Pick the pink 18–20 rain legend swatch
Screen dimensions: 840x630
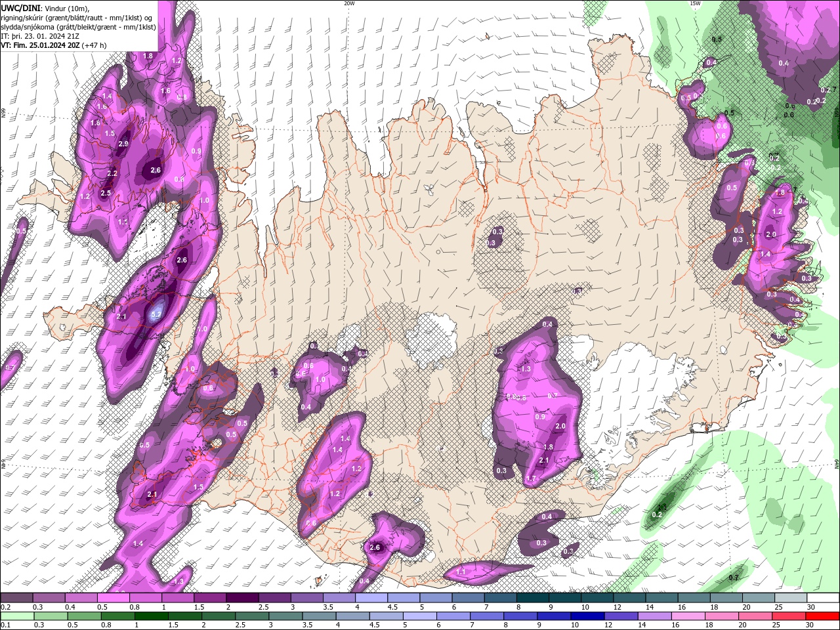(721, 616)
